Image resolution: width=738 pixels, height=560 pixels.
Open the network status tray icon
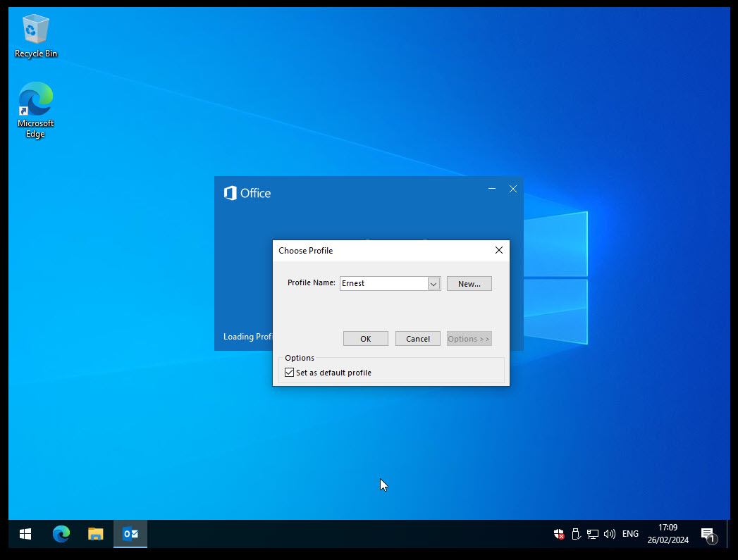click(593, 534)
